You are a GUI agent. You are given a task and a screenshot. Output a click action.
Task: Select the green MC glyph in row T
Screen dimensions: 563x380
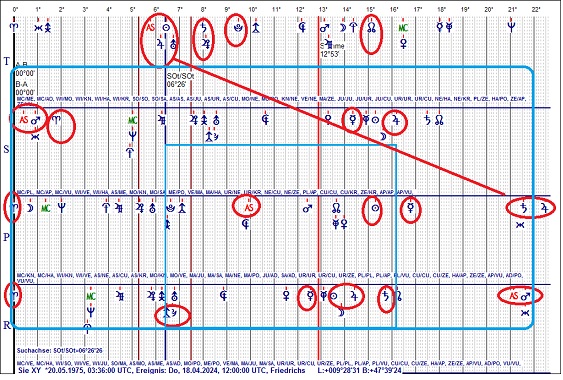(403, 28)
